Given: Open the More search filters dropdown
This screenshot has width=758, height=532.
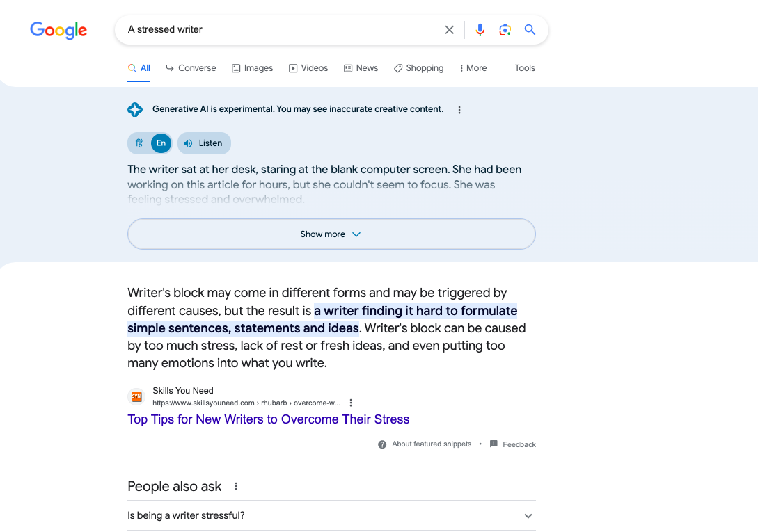Looking at the screenshot, I should pos(473,68).
